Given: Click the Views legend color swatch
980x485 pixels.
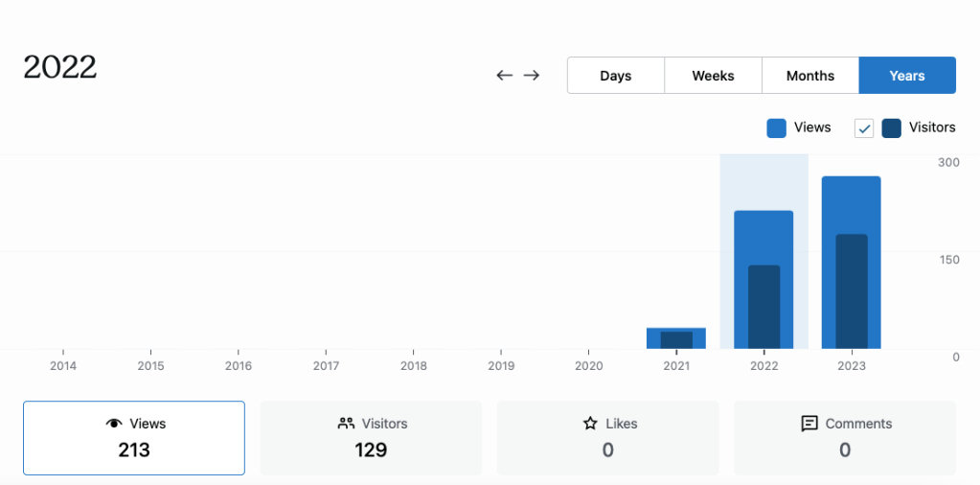Looking at the screenshot, I should point(777,127).
